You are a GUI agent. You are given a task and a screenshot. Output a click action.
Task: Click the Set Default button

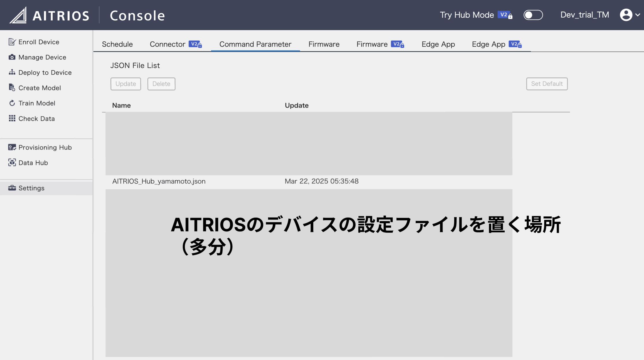(x=547, y=84)
